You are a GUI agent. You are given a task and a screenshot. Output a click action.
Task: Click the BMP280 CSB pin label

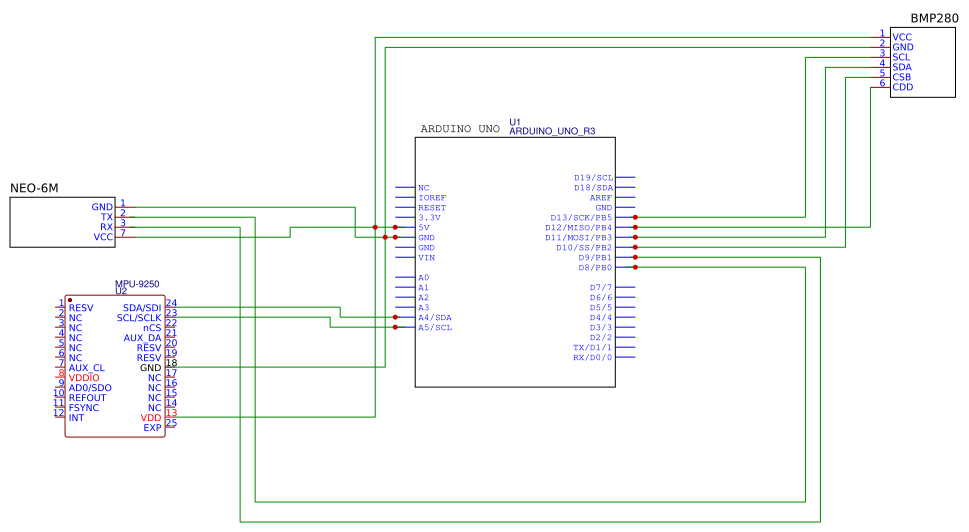click(902, 77)
